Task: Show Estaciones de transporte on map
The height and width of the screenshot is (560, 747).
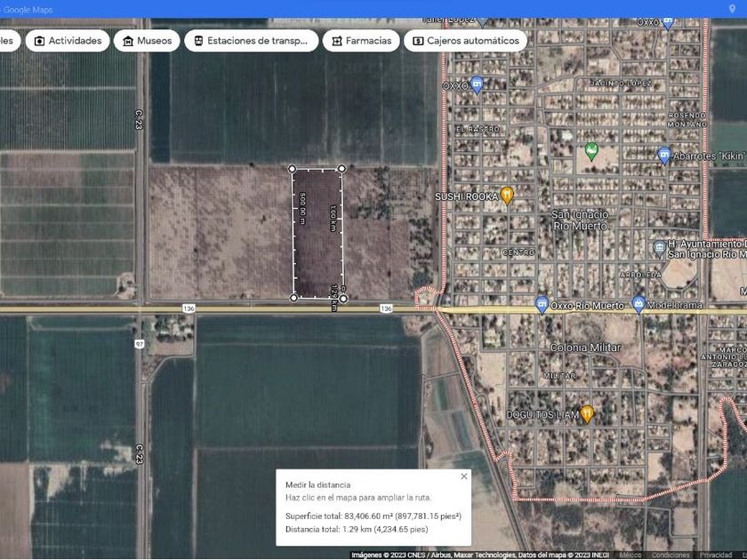Action: click(252, 41)
